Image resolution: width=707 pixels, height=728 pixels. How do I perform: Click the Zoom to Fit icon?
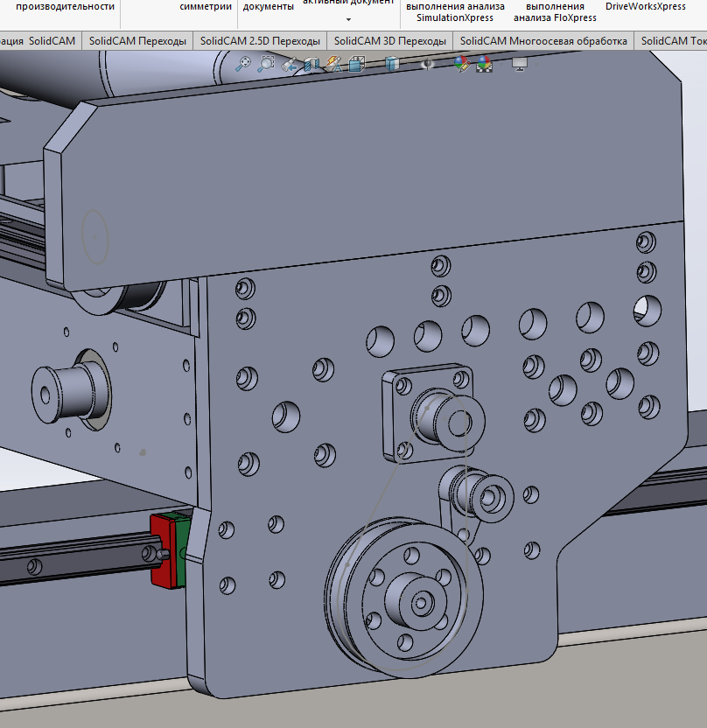[x=243, y=64]
